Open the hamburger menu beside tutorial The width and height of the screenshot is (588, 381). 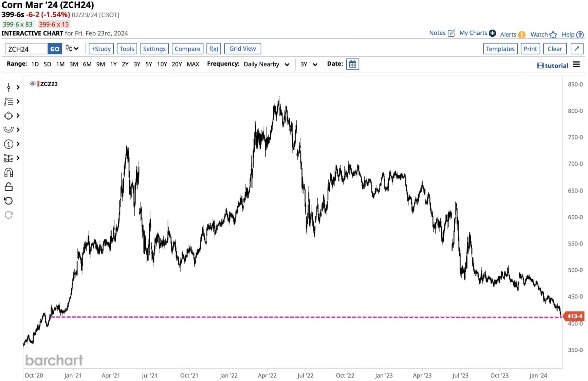(x=576, y=65)
